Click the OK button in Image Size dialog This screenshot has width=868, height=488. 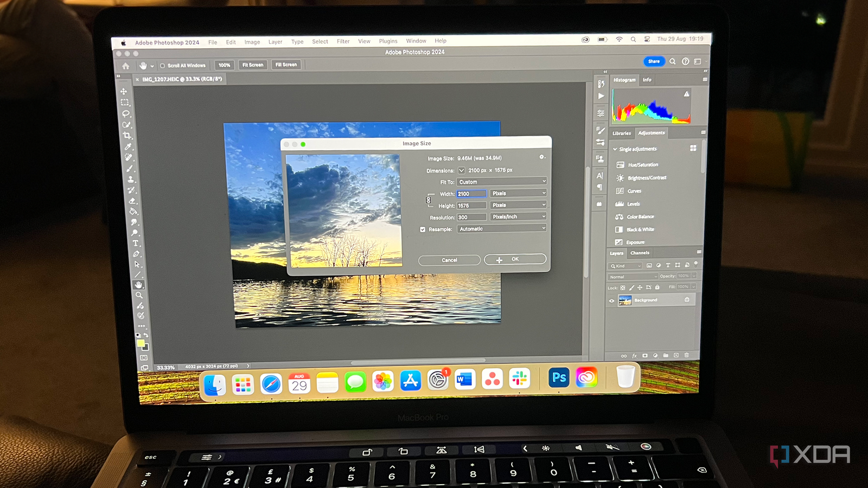coord(515,259)
